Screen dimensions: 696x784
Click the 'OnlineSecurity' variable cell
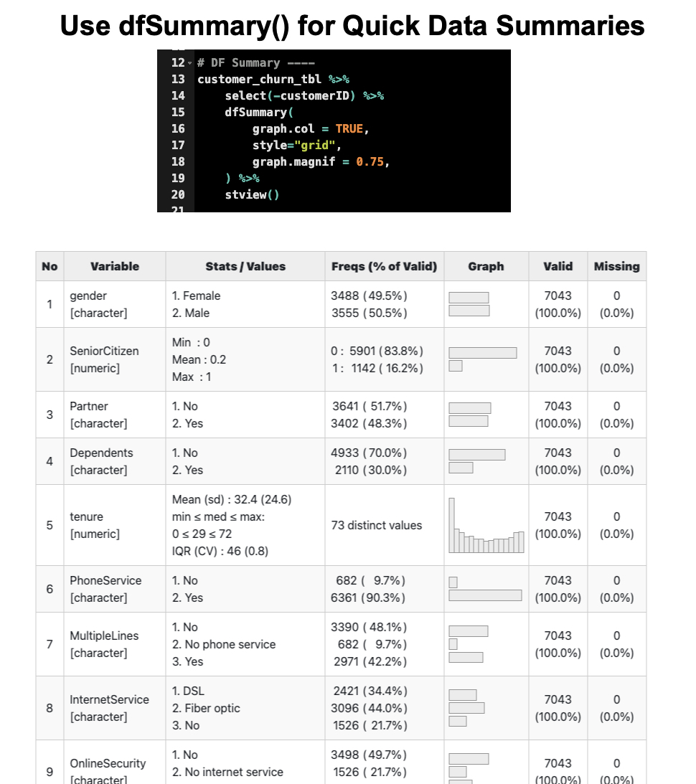pos(115,763)
